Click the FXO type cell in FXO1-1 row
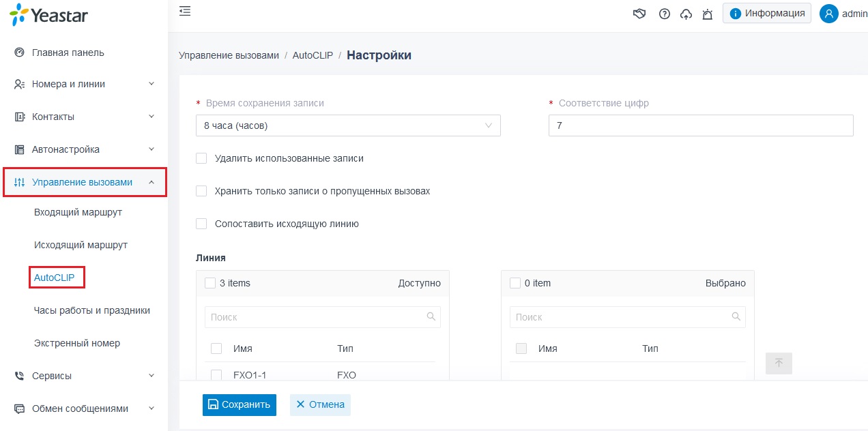This screenshot has height=431, width=868. click(x=347, y=375)
